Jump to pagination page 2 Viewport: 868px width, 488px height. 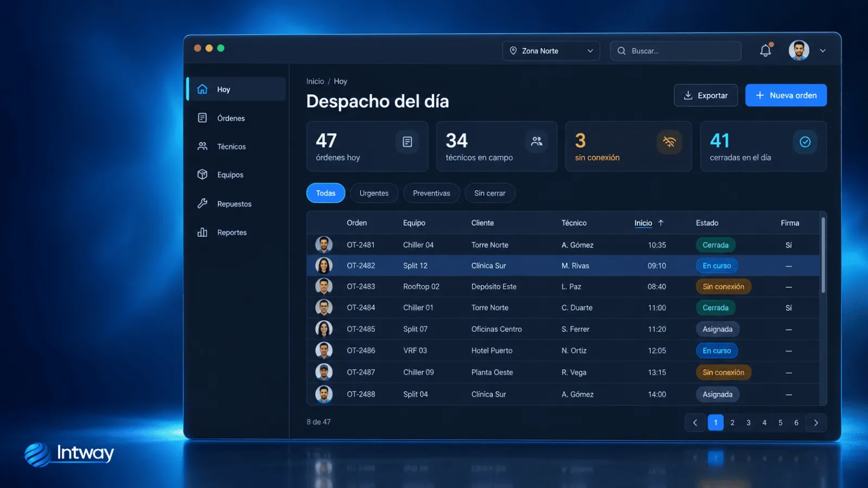pyautogui.click(x=732, y=422)
